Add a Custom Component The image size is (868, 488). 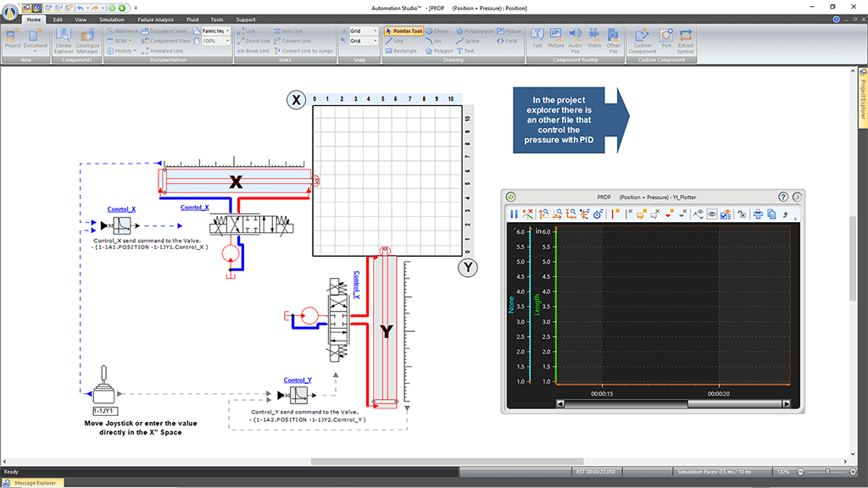[x=643, y=37]
